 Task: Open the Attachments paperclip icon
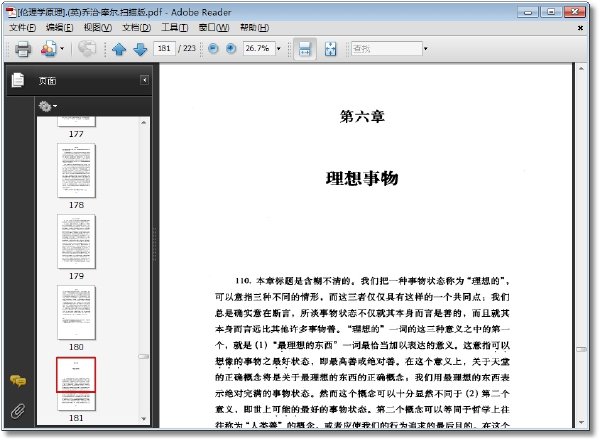[18, 411]
